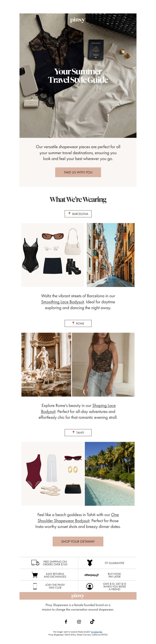
Task: Click the free shipping truck icon
Action: point(35,563)
